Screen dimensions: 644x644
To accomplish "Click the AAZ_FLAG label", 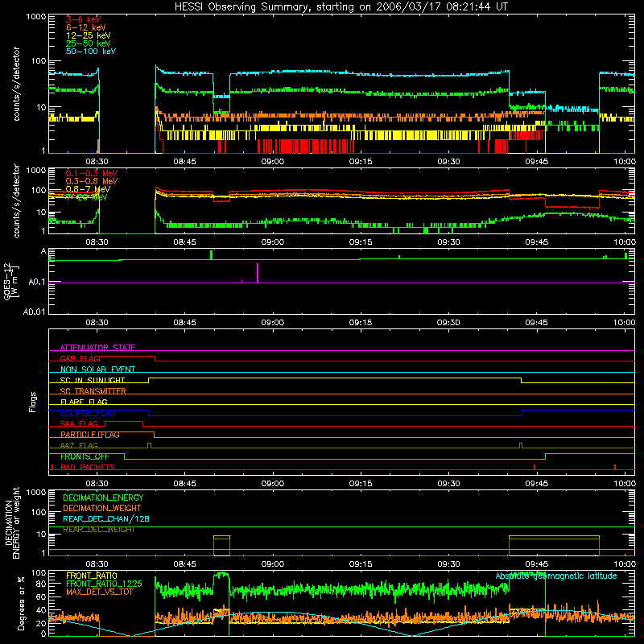I will 79,445.
